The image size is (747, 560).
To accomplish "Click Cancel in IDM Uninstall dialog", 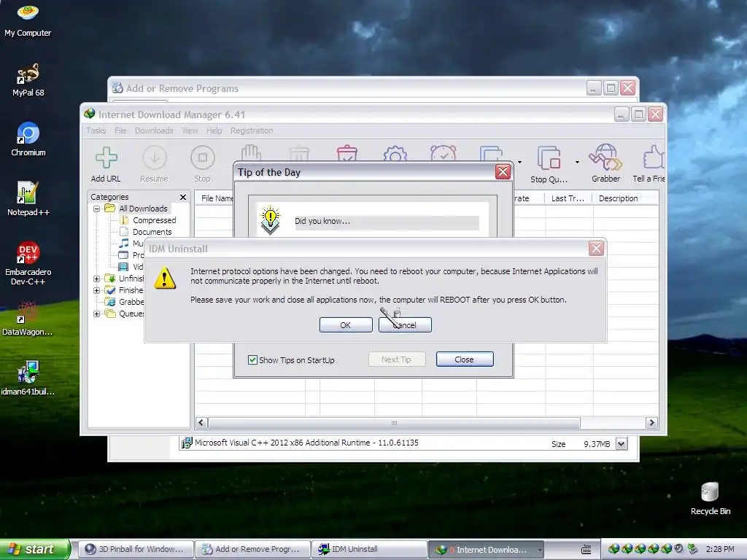I will pos(405,324).
